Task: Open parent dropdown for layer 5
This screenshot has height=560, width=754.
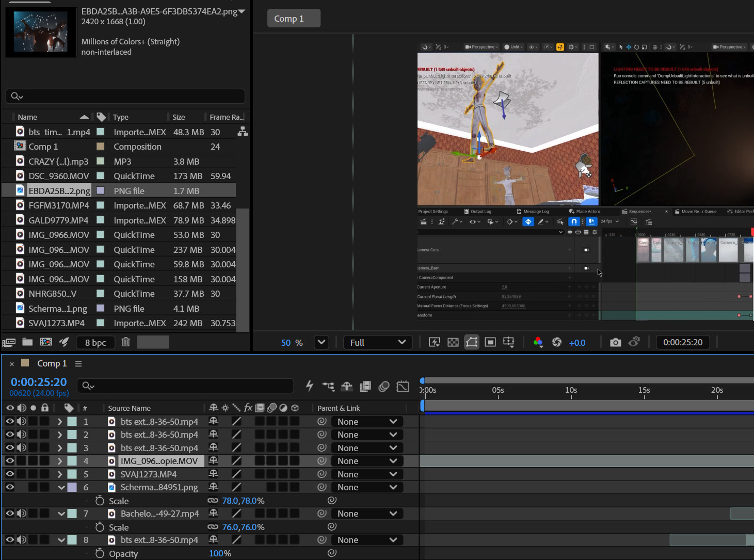Action: point(367,474)
